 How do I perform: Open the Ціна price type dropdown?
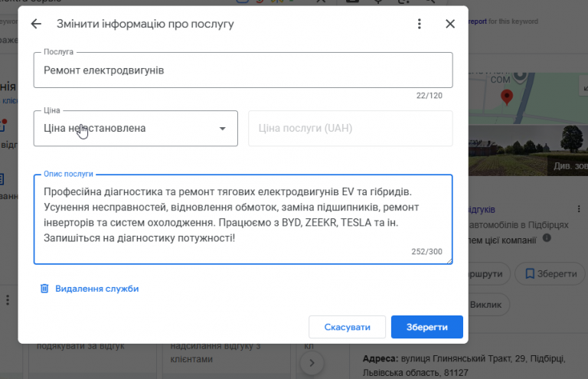pyautogui.click(x=136, y=128)
